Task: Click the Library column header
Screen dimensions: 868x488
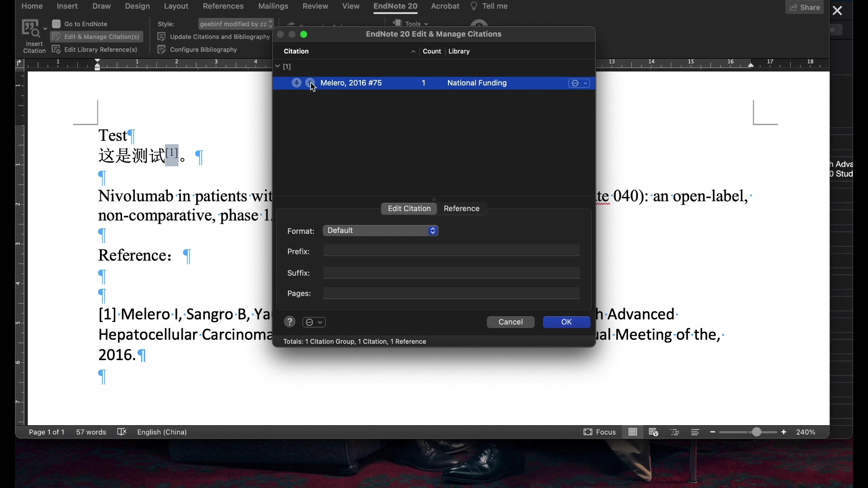Action: pyautogui.click(x=459, y=52)
